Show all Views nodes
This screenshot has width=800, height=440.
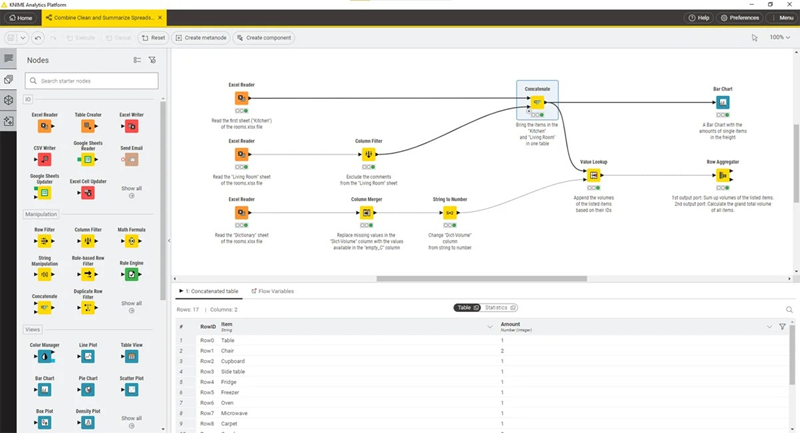(132, 421)
